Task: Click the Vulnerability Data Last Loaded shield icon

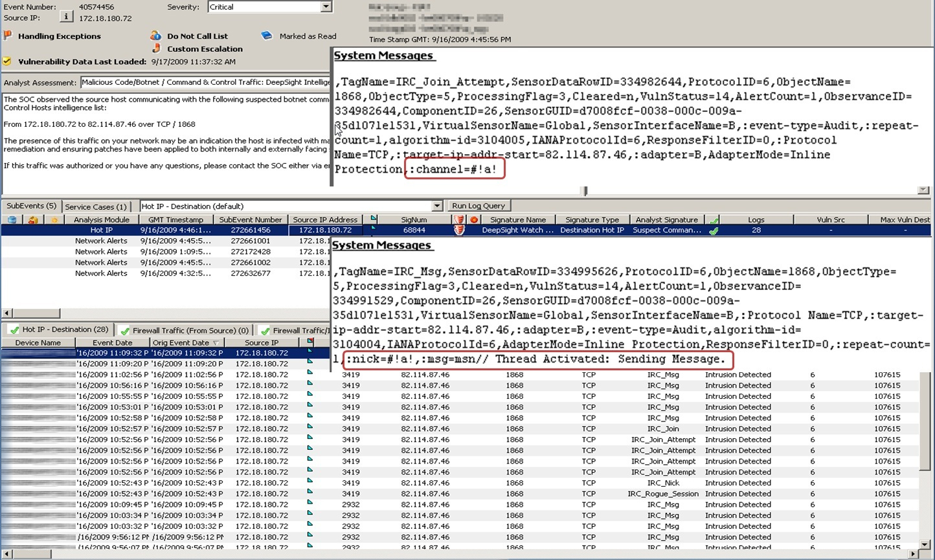Action: pos(7,62)
